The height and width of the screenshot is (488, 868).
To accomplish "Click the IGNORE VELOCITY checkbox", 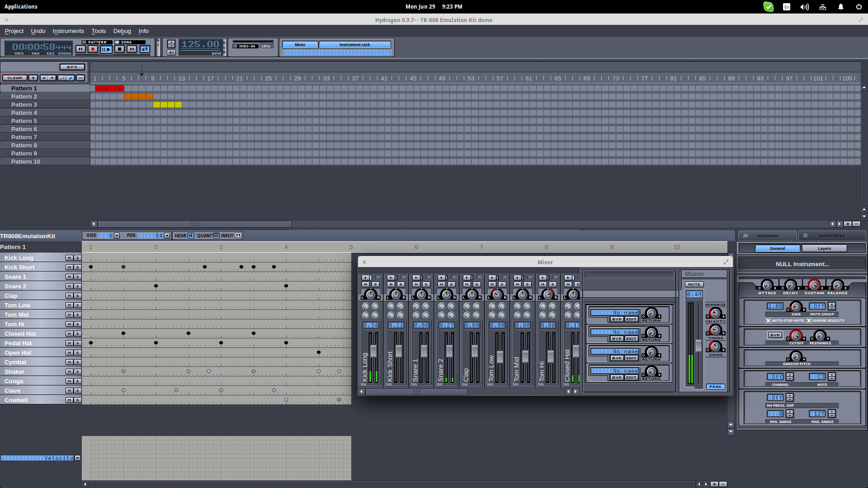I will [808, 320].
